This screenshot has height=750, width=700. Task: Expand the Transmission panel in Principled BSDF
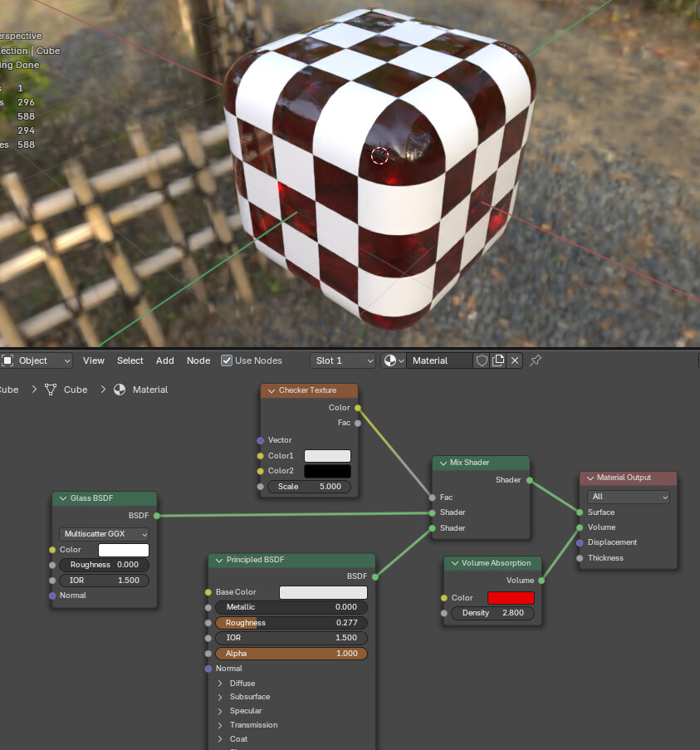coord(220,725)
